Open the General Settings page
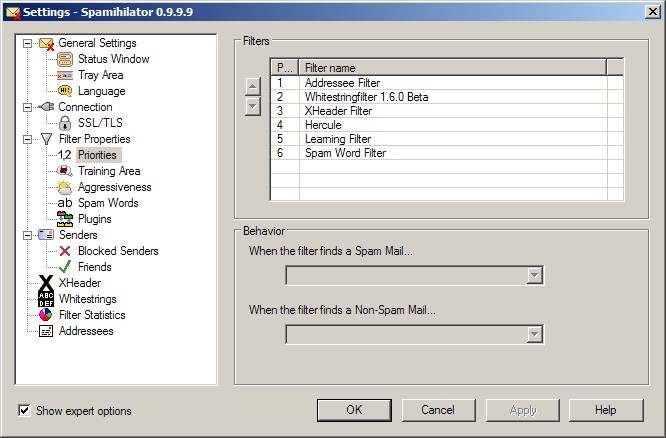The height and width of the screenshot is (438, 666). pyautogui.click(x=97, y=43)
